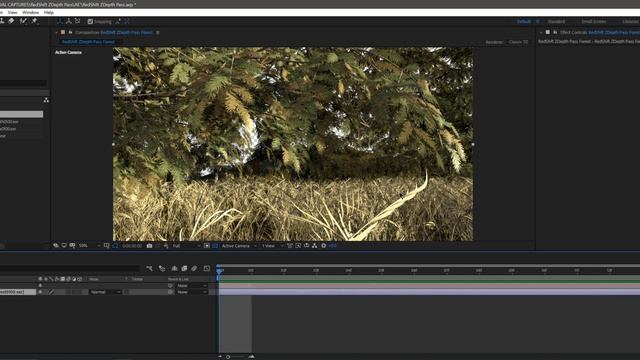Take a snapshot with camera icon

[x=149, y=246]
